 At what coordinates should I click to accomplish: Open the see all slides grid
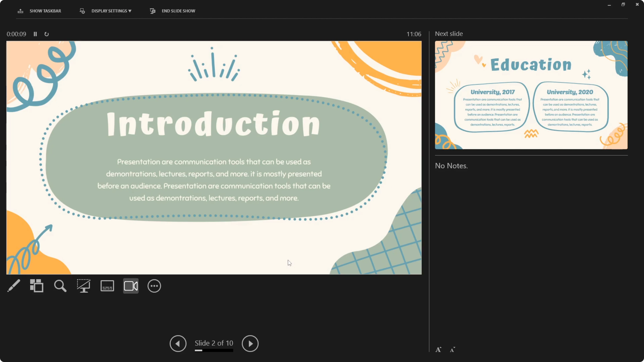(37, 286)
